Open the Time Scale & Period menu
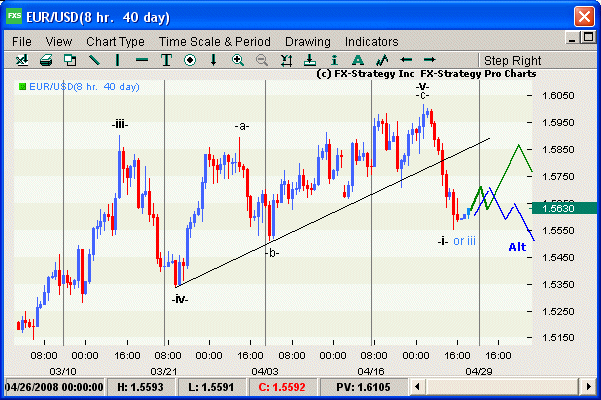Viewport: 601px width, 400px height. click(215, 41)
